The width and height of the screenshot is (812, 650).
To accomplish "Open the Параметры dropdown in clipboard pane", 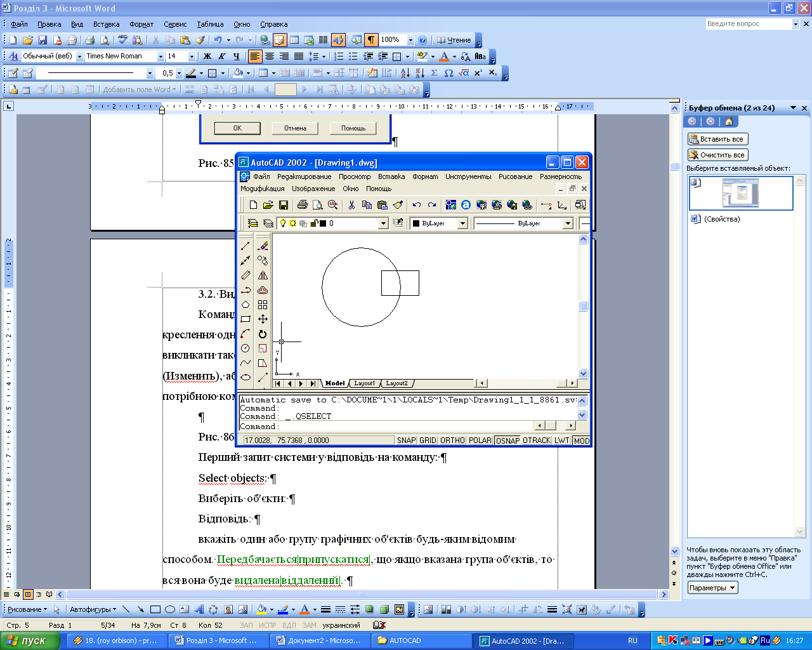I will click(713, 588).
